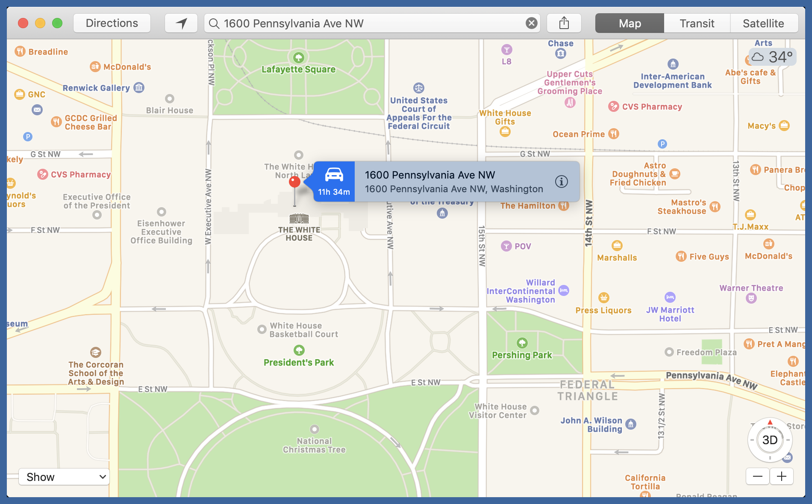Zoom out with the minus button
This screenshot has width=812, height=504.
point(758,476)
